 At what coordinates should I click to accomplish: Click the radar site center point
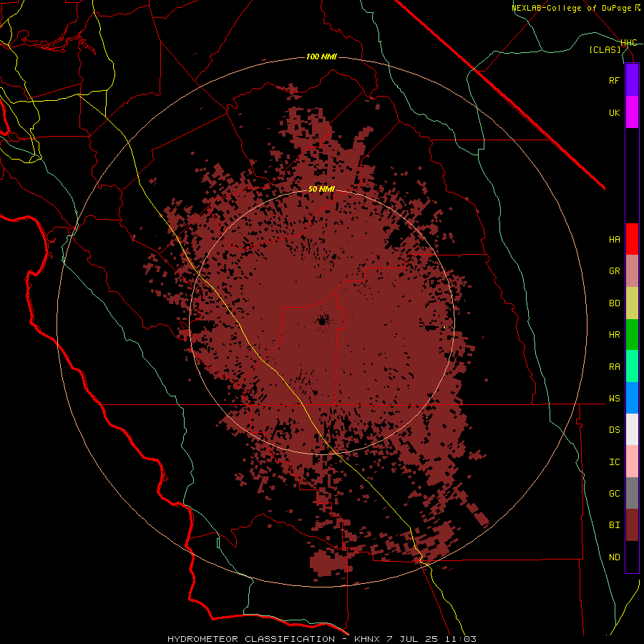[322, 321]
